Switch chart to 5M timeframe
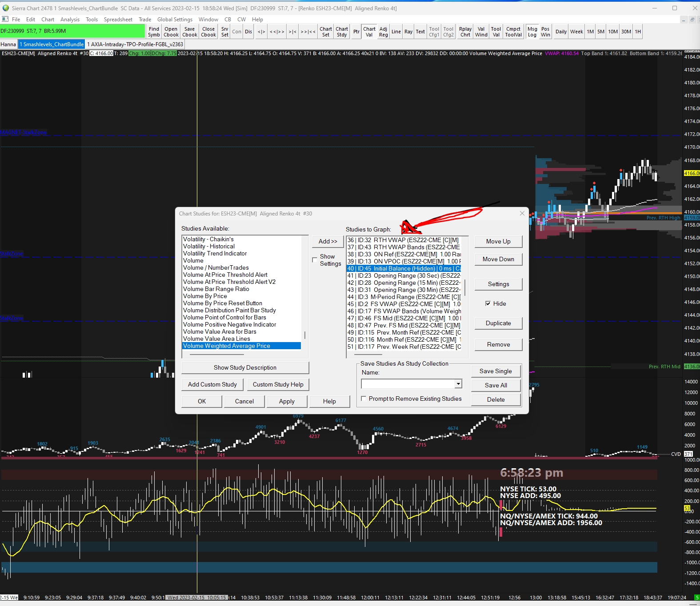The height and width of the screenshot is (606, 700). (600, 32)
